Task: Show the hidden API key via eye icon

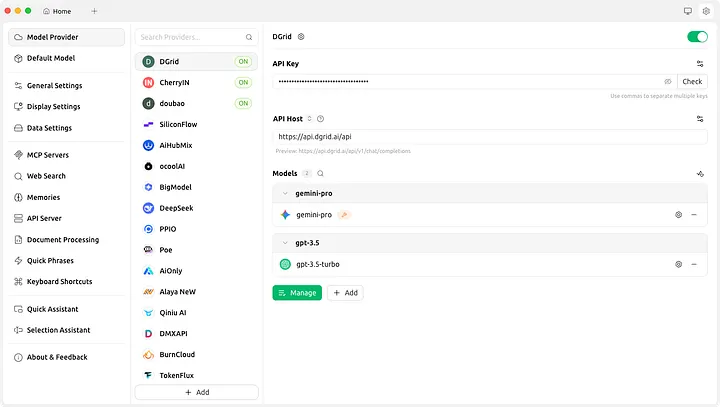Action: point(668,81)
